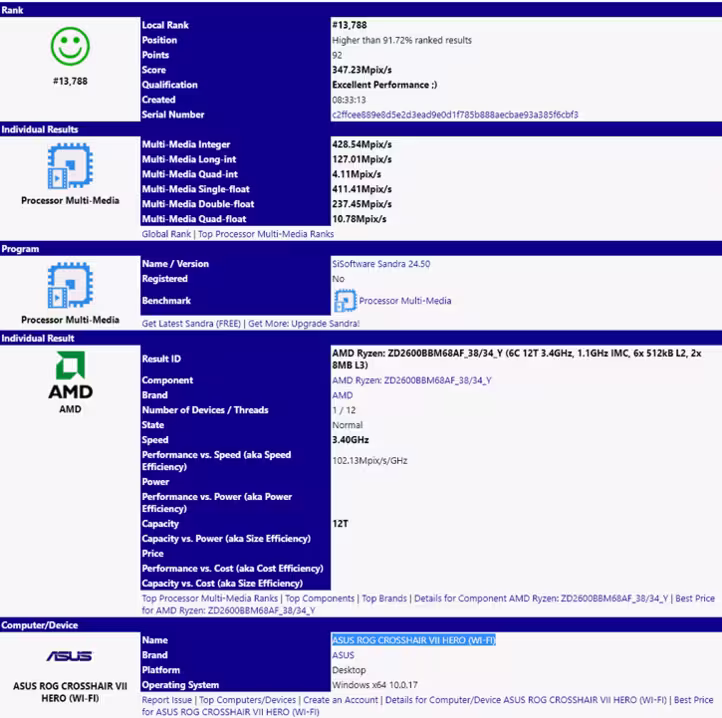This screenshot has height=718, width=722.
Task: Click Get Latest Sandra (FREE) link
Action: [191, 324]
